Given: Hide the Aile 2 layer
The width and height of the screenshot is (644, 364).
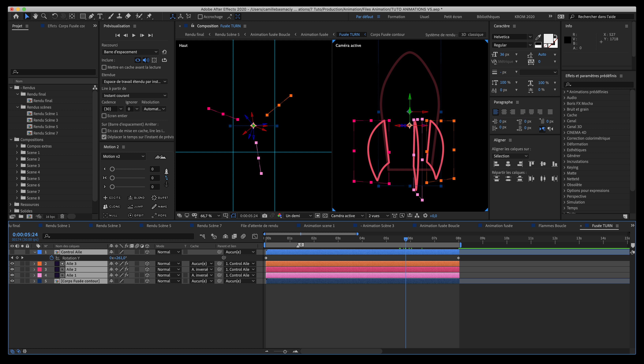Looking at the screenshot, I should (12, 269).
